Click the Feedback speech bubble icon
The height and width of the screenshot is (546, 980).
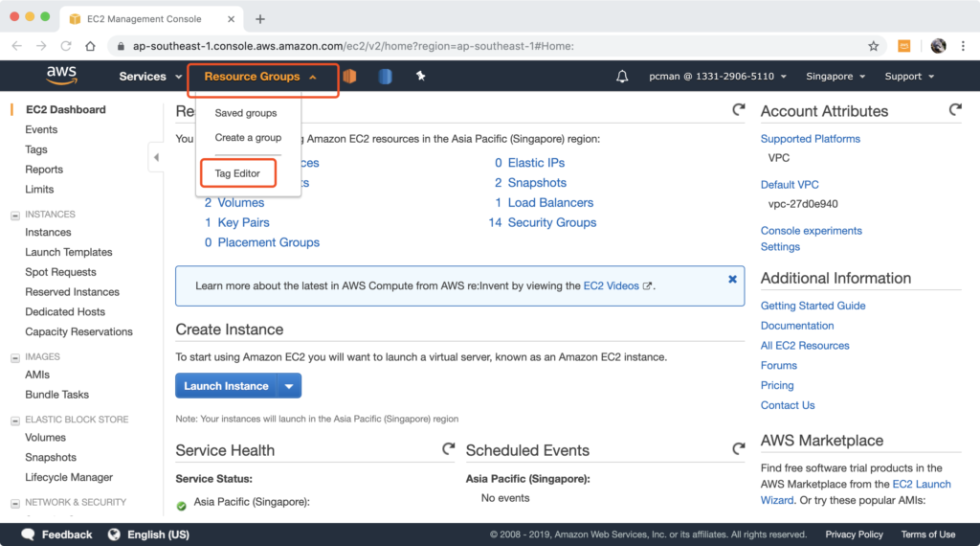28,535
